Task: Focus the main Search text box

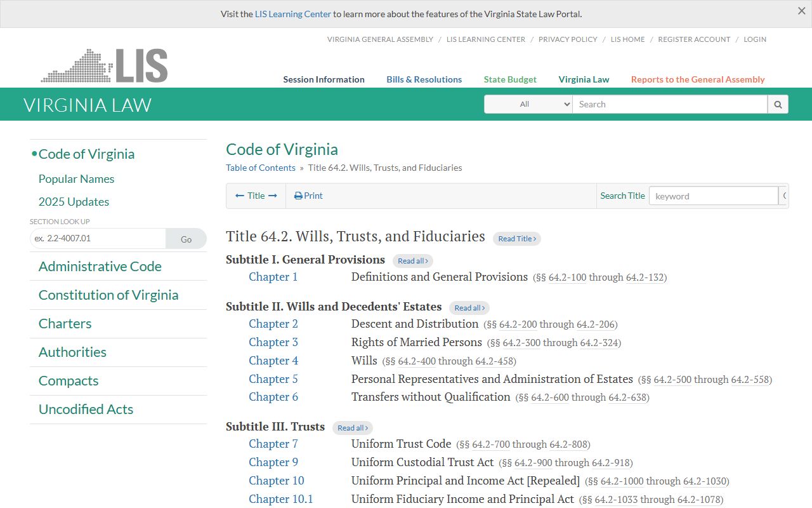Action: point(670,104)
